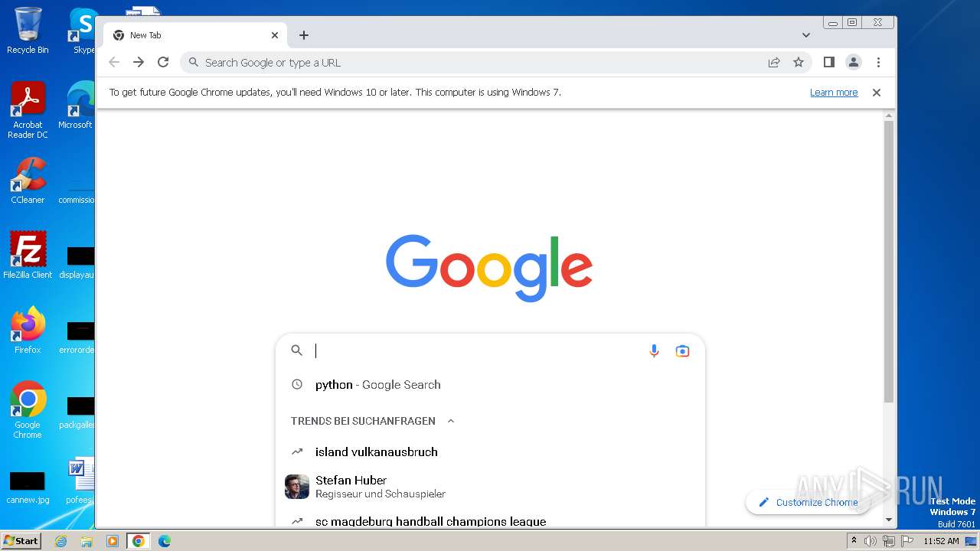Dismiss the Chrome update notification bar
The height and width of the screenshot is (551, 980).
[877, 93]
